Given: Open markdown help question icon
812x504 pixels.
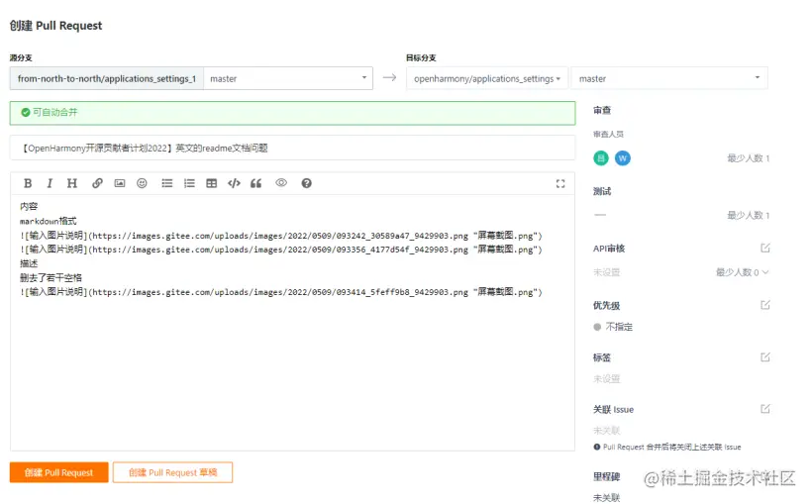Looking at the screenshot, I should [x=307, y=183].
